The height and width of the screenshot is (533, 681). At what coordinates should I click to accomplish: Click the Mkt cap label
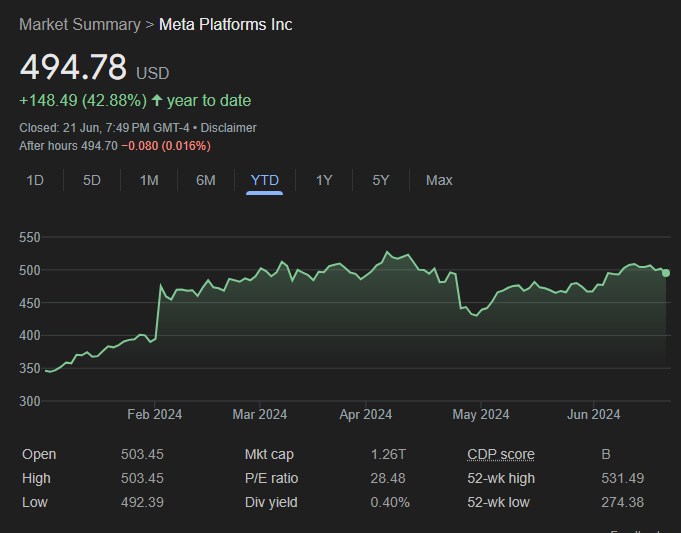pos(269,454)
